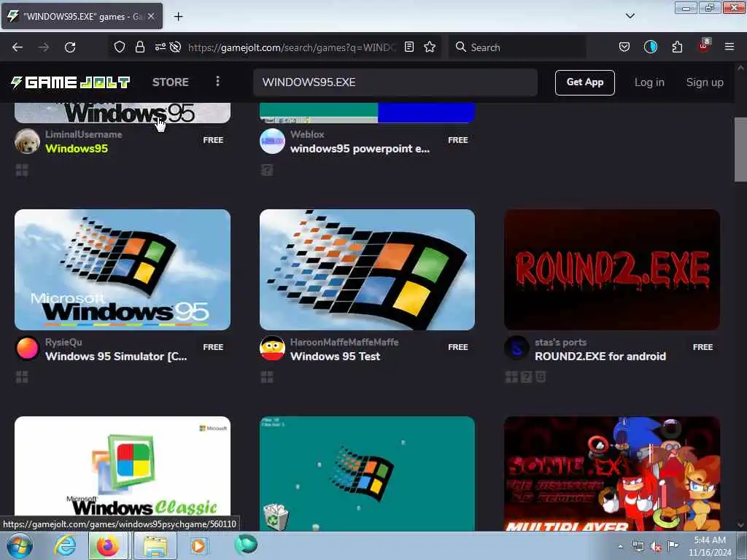Image resolution: width=747 pixels, height=560 pixels.
Task: Close the WINDOWS95.EXE games tab
Action: coord(151,16)
